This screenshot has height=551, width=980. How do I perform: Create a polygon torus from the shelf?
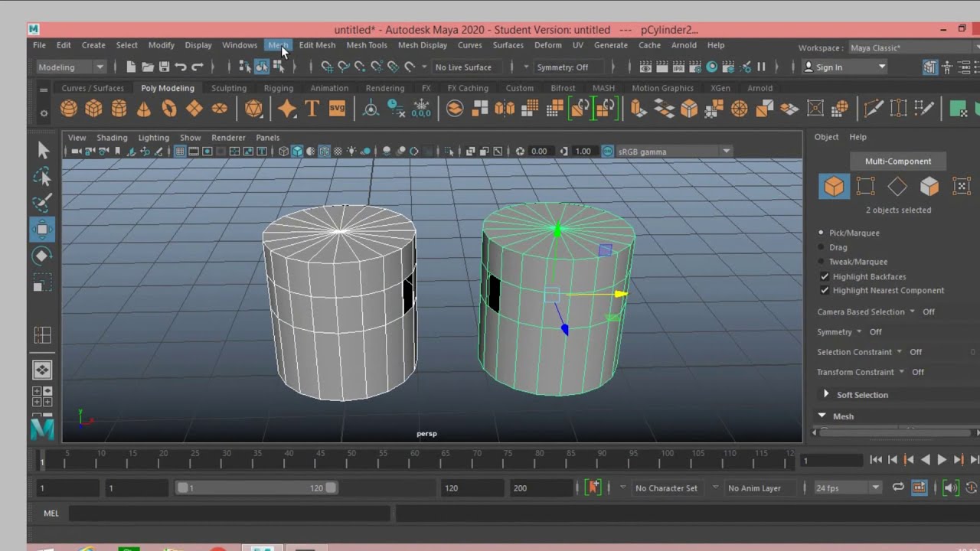[169, 109]
